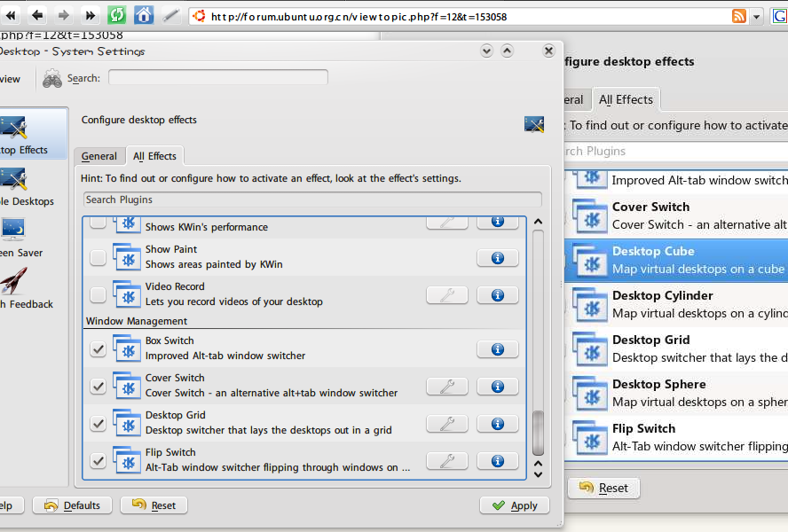The image size is (788, 532).
Task: Go to the browser home page icon
Action: 144,16
